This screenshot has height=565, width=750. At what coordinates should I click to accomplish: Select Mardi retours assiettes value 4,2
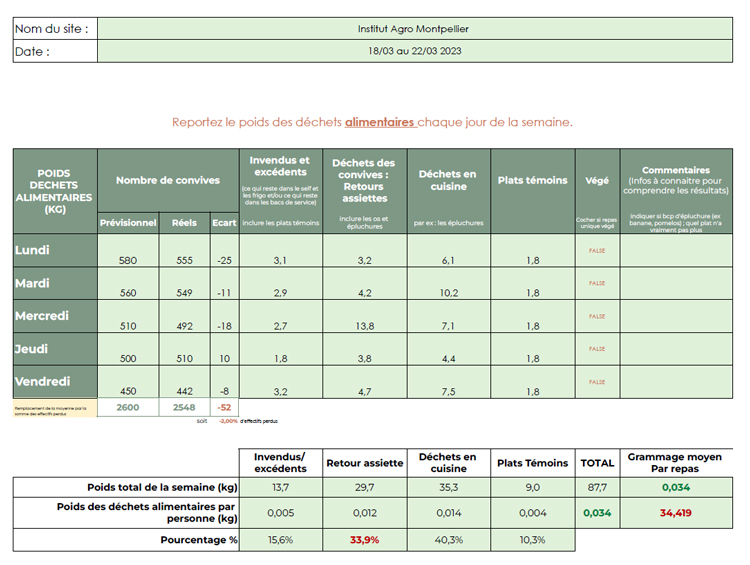[365, 283]
